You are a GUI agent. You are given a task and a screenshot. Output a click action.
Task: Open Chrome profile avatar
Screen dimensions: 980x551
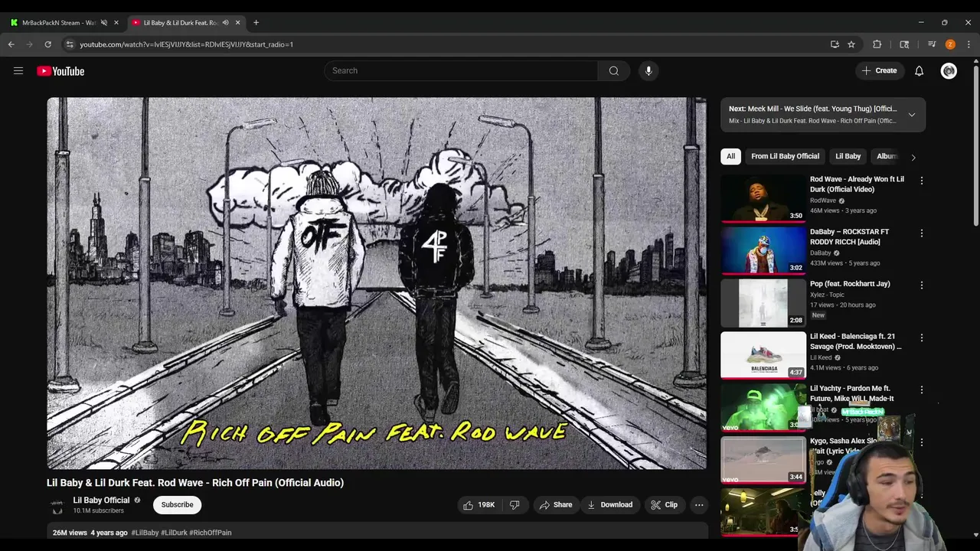tap(950, 44)
